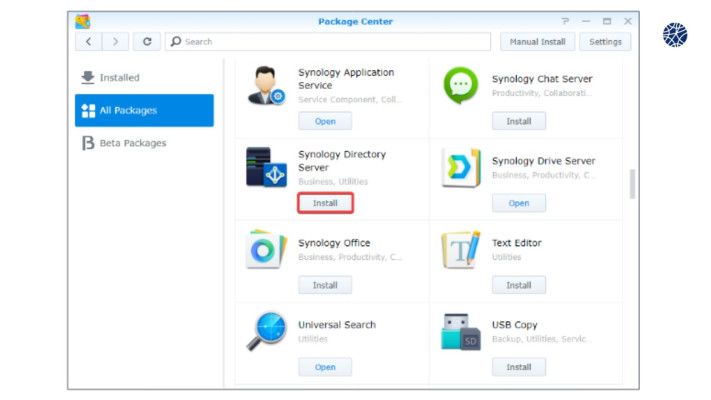The width and height of the screenshot is (711, 400).
Task: Install Text Editor package
Action: point(519,285)
